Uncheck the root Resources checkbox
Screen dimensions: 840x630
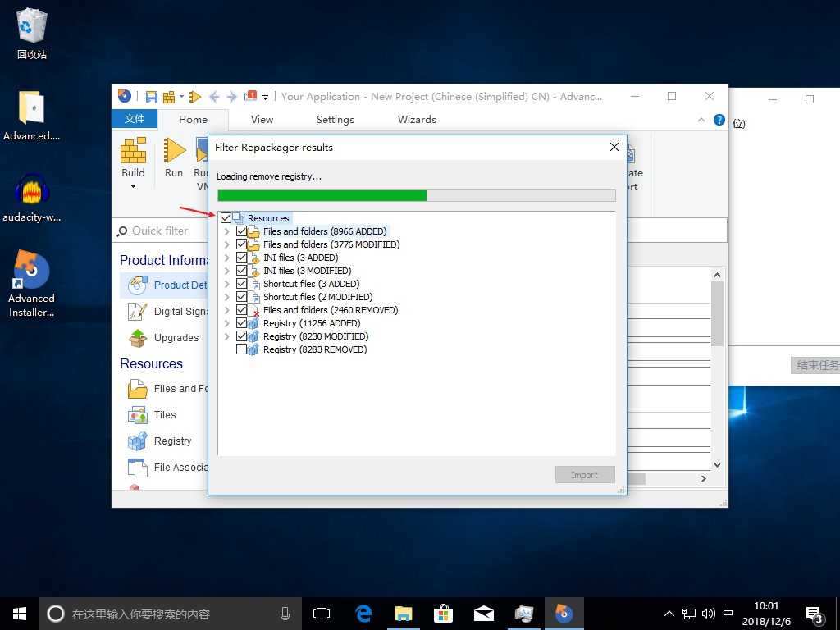point(226,218)
